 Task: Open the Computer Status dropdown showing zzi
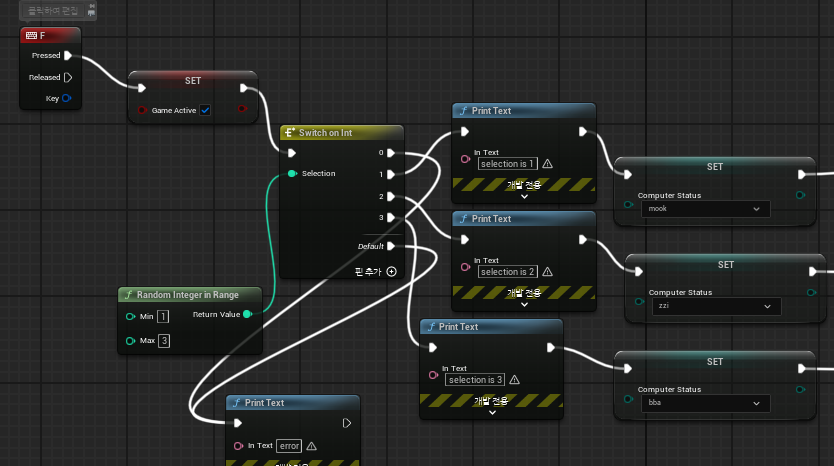[x=716, y=306]
